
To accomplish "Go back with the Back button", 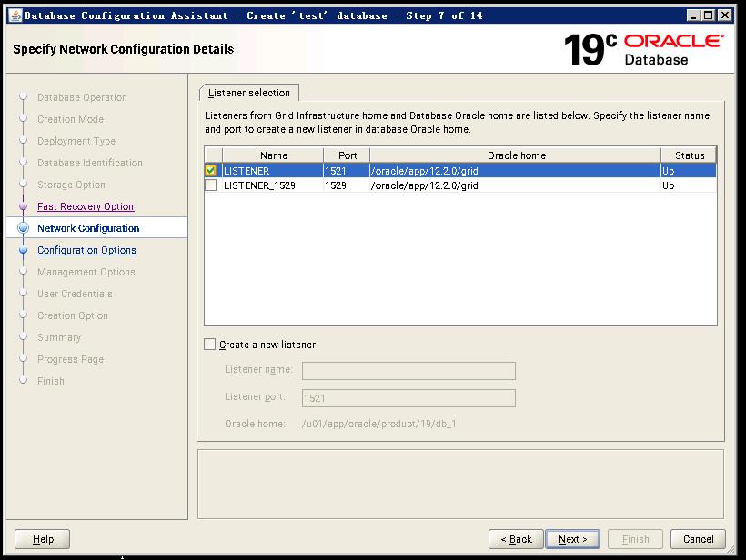I will tap(516, 539).
